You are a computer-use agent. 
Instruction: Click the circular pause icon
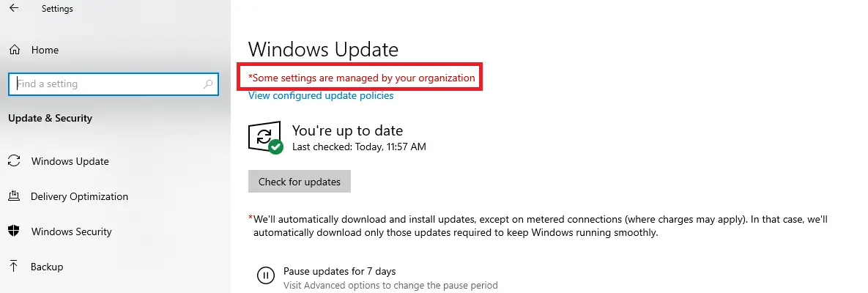click(266, 275)
